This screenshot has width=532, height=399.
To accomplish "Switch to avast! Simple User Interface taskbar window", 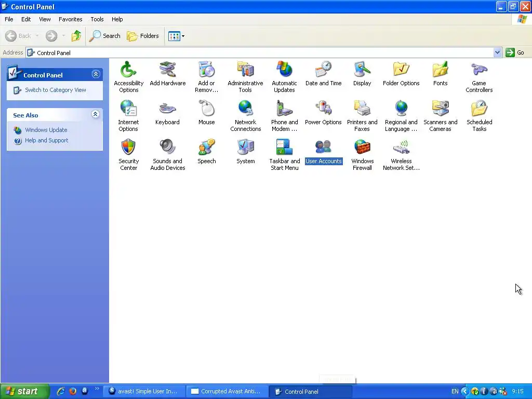I will click(x=144, y=391).
